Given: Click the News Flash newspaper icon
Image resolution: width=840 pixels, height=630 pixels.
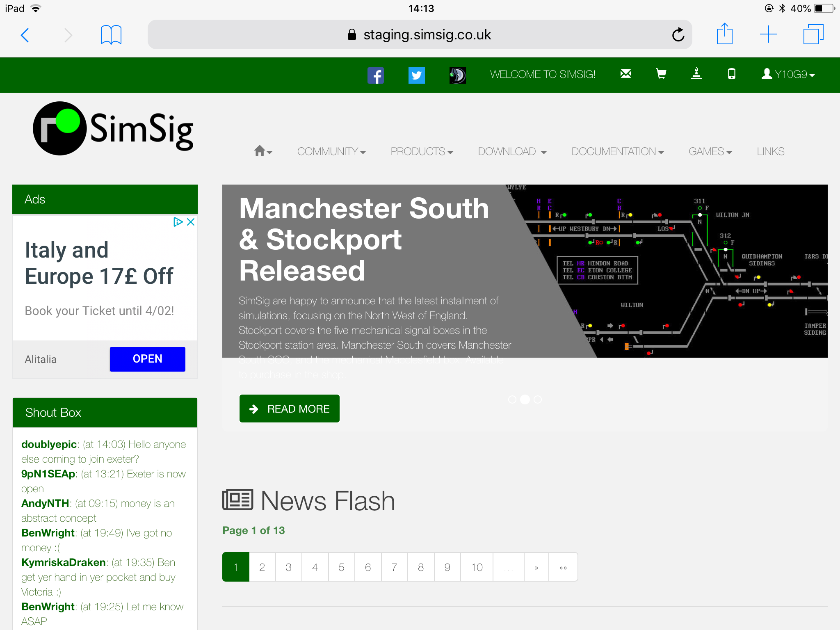Looking at the screenshot, I should click(x=238, y=500).
